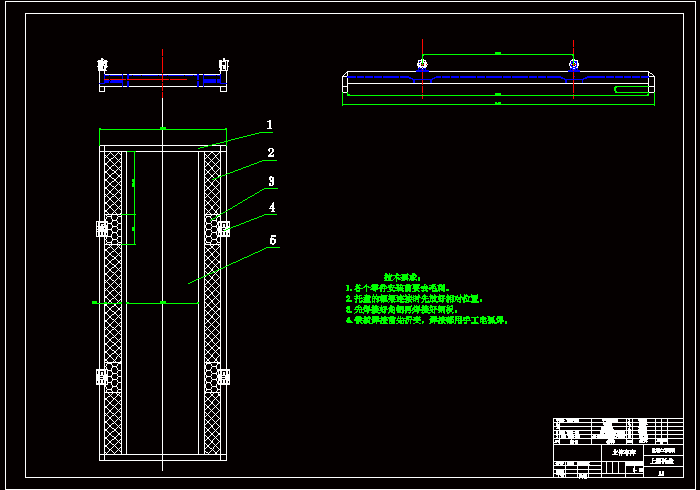Select part callout number 5
The image size is (700, 490).
coord(273,240)
